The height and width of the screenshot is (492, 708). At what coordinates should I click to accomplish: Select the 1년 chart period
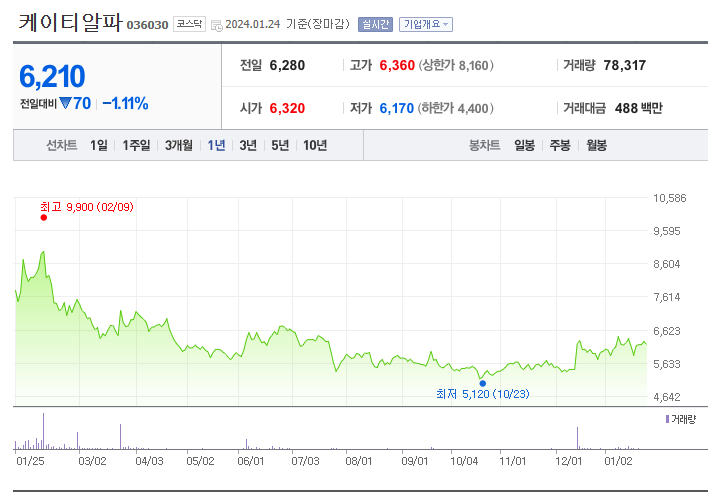click(x=216, y=145)
